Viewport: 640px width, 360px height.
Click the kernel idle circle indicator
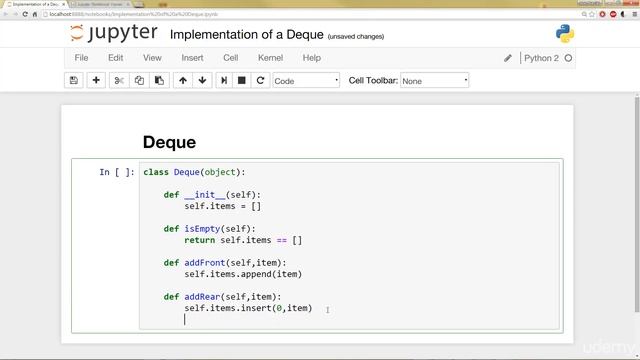point(568,58)
